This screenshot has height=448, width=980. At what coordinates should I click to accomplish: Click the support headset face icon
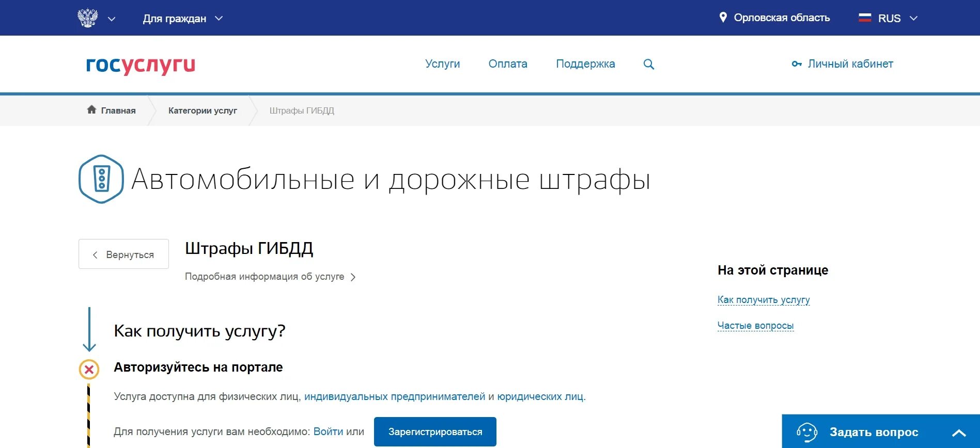coord(806,432)
